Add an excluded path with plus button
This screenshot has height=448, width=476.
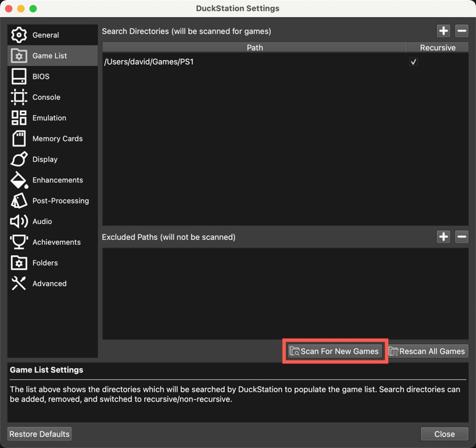[x=443, y=237]
